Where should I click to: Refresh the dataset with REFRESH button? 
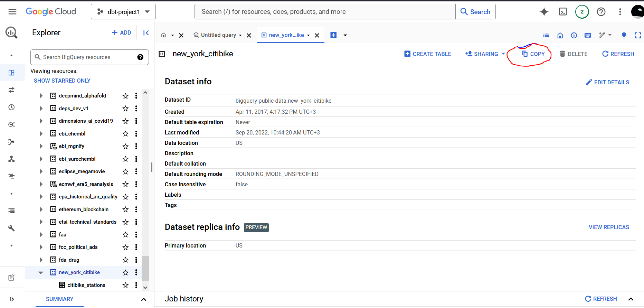618,54
